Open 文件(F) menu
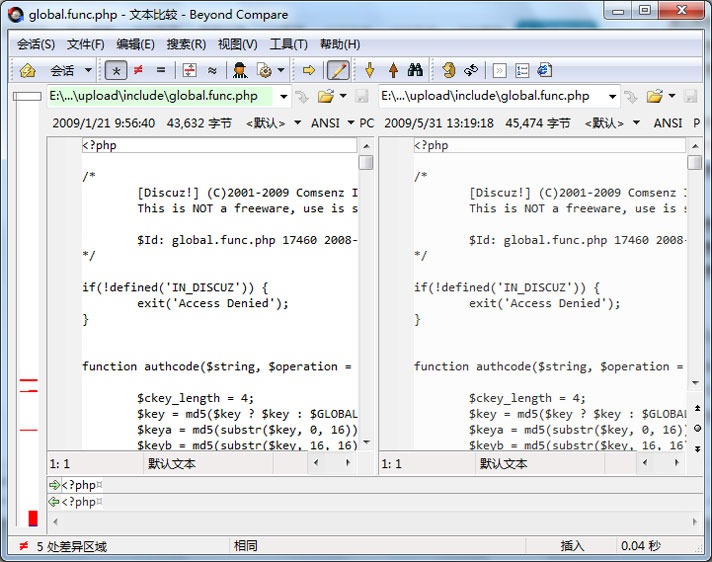Image resolution: width=712 pixels, height=562 pixels. point(85,44)
